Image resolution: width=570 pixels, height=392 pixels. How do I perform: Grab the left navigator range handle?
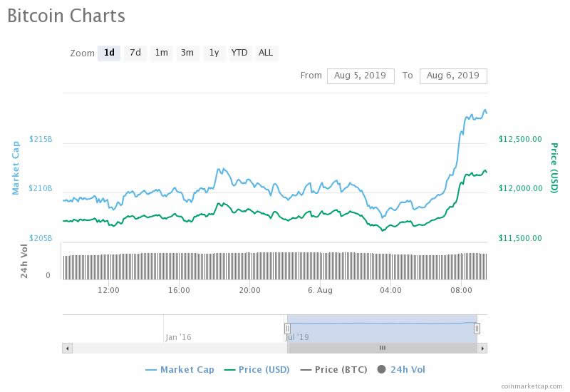click(287, 329)
